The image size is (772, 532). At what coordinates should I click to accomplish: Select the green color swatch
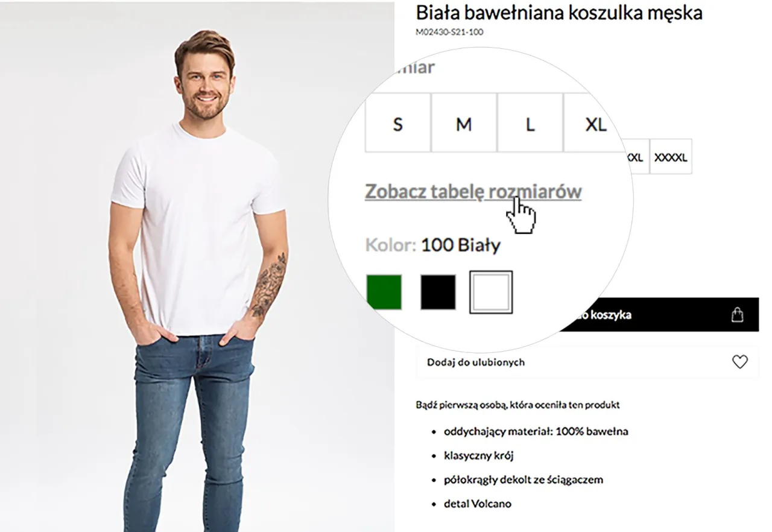384,291
